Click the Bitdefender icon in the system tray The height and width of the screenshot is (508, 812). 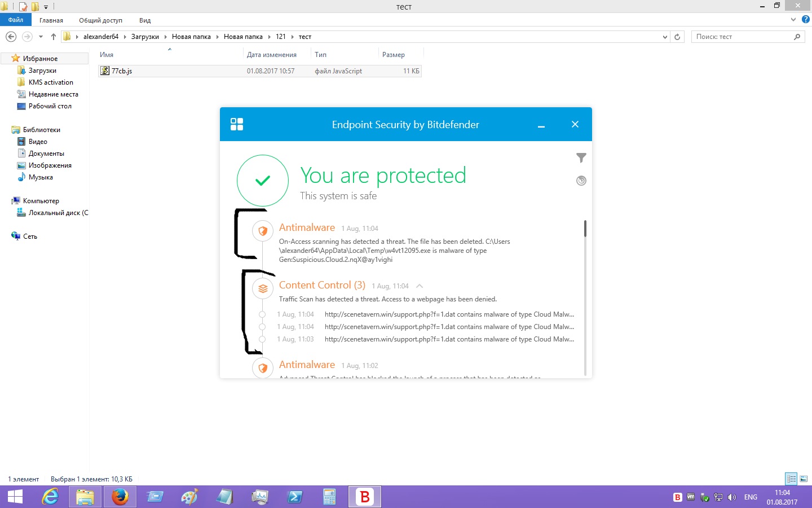tap(678, 497)
